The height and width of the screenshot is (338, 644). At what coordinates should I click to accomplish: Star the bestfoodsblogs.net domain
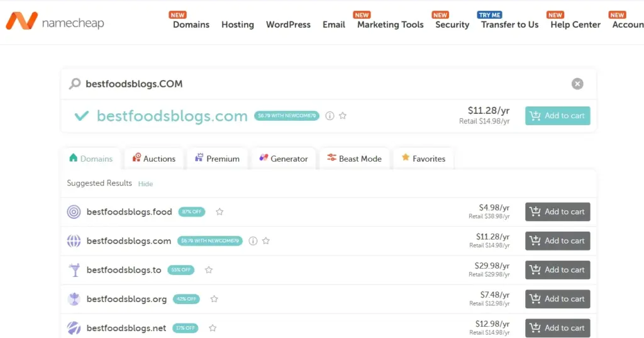coord(213,328)
